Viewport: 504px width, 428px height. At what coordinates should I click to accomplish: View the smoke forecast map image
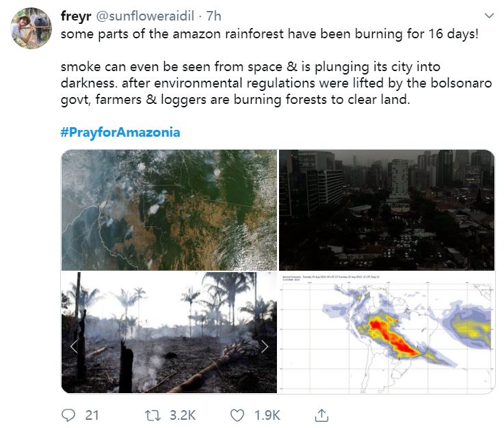coord(386,333)
